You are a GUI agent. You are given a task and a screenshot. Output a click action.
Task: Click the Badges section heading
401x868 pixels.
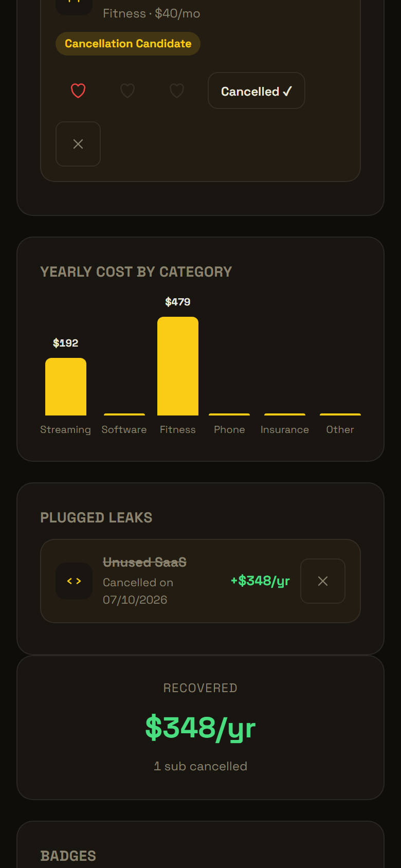pyautogui.click(x=68, y=856)
